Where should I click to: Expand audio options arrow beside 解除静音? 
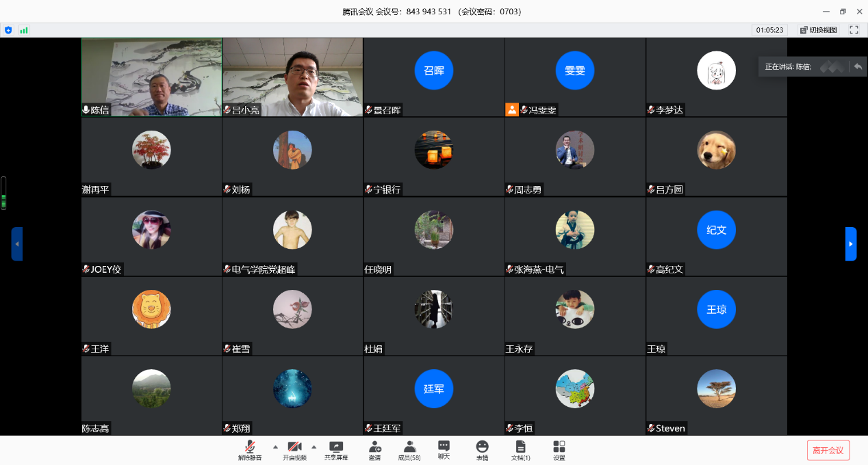(x=275, y=447)
